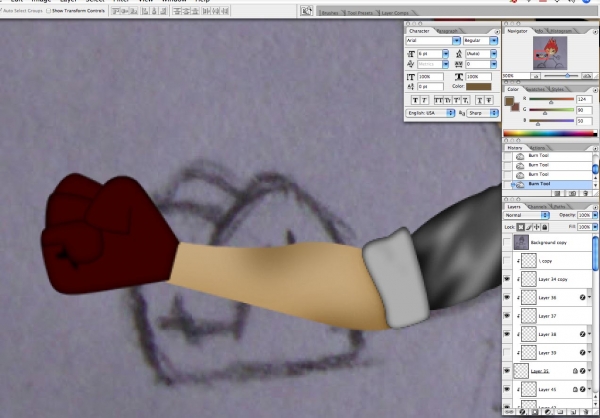Click the text Color swatch in Character panel
The width and height of the screenshot is (600, 418).
(478, 87)
